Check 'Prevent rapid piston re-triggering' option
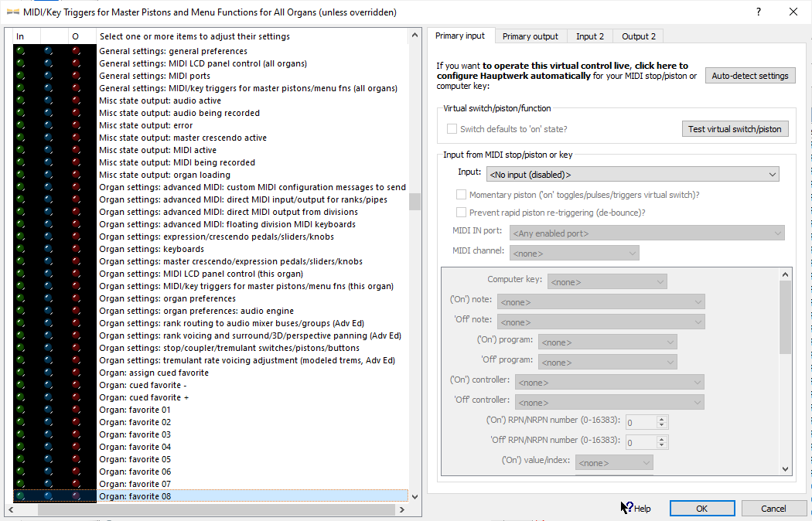 (x=462, y=212)
